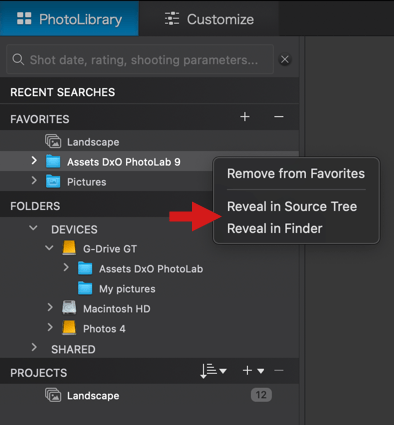Select the Photos 4 drive icon
This screenshot has height=425, width=394.
[69, 328]
